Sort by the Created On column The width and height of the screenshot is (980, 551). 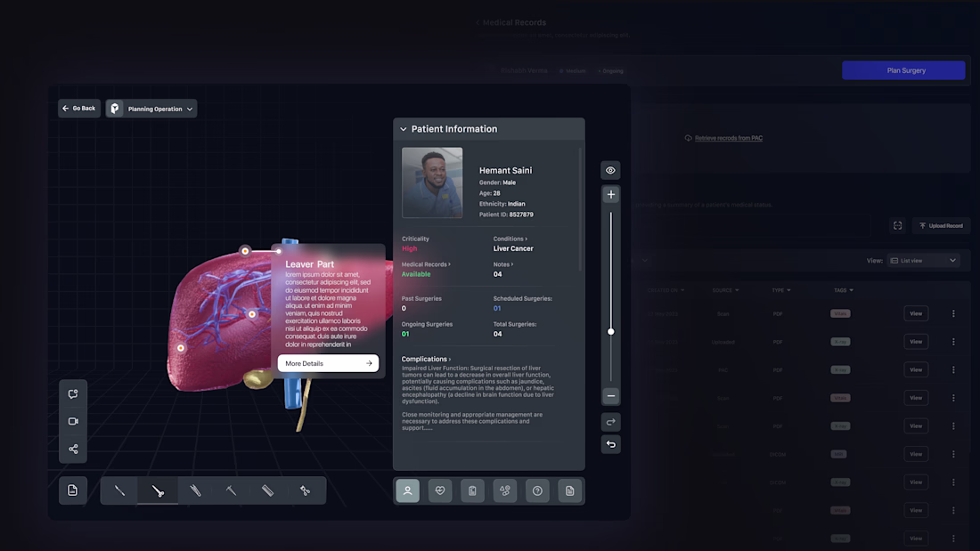coord(666,290)
